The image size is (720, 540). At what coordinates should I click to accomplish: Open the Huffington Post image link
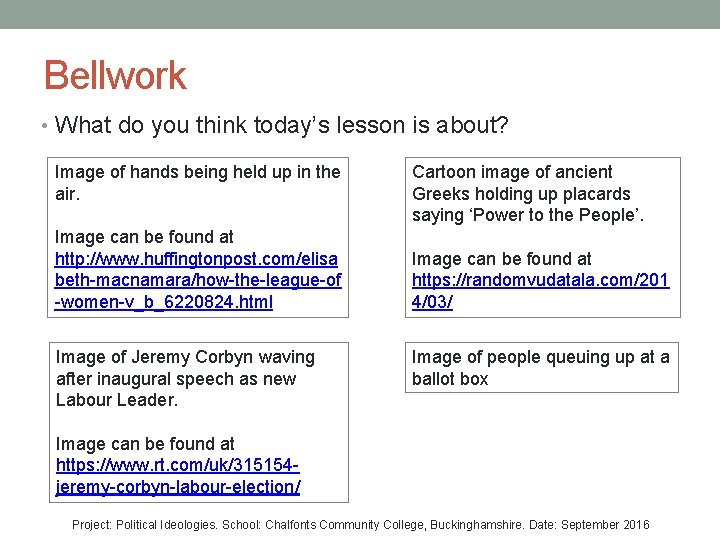point(198,281)
